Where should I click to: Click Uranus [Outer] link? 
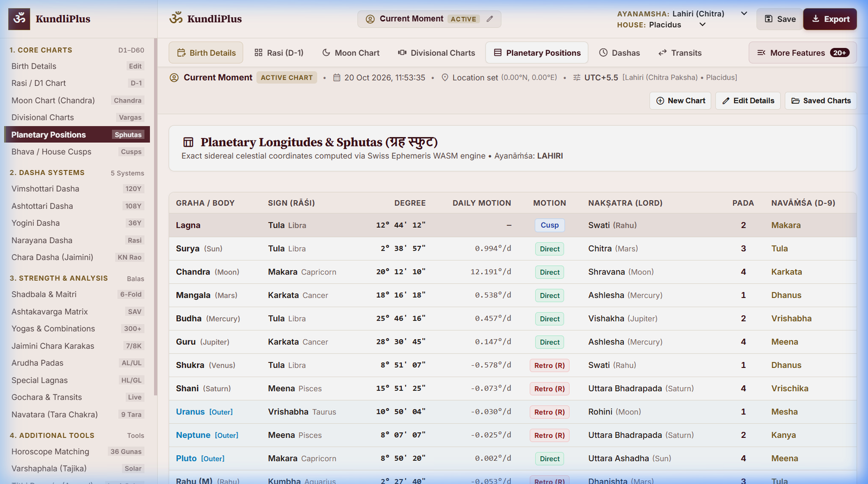[x=204, y=412]
